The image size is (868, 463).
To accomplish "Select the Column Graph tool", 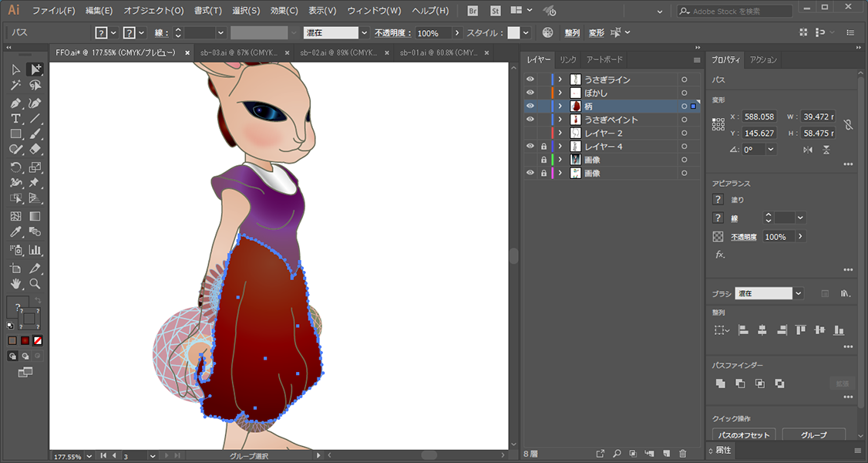I will pos(35,250).
